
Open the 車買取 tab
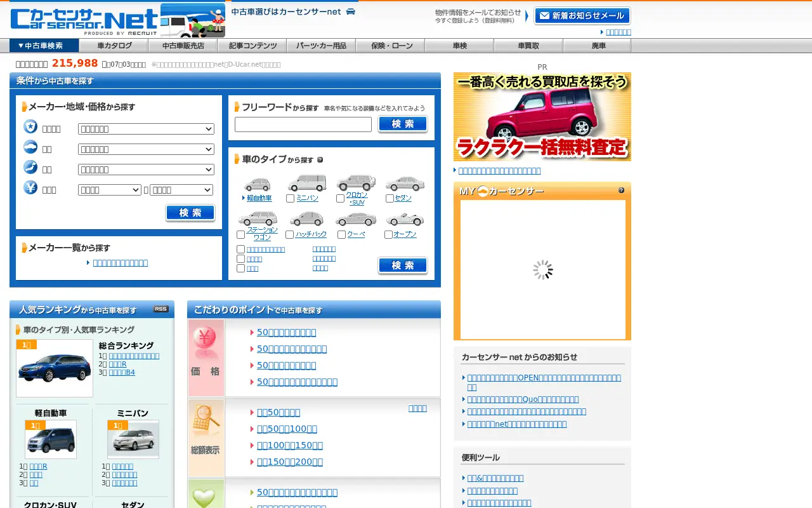[x=528, y=46]
